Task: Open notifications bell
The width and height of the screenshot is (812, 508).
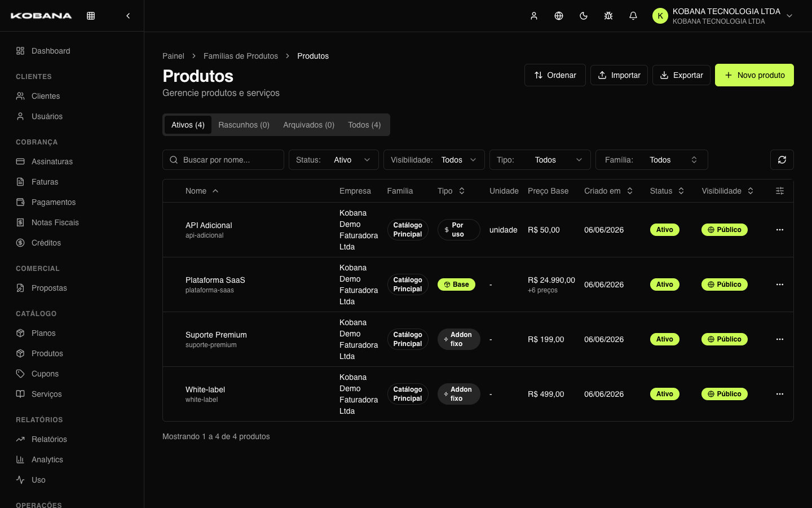Action: (x=633, y=16)
